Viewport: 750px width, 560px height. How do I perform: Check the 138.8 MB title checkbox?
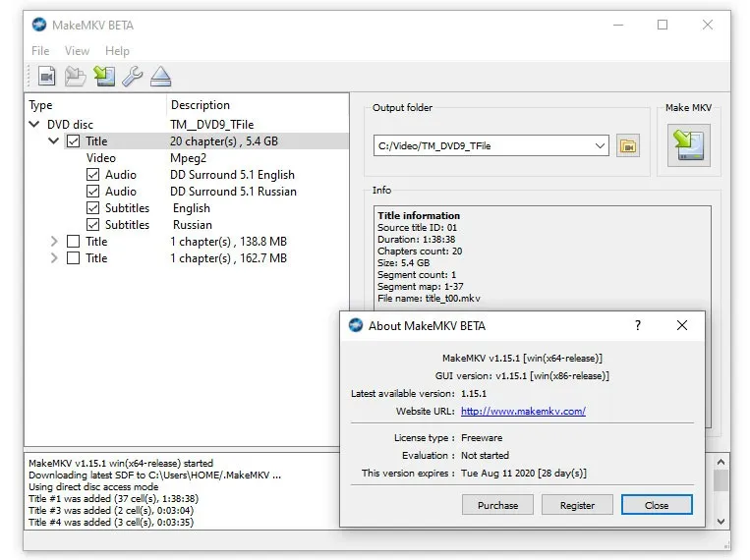click(x=74, y=242)
